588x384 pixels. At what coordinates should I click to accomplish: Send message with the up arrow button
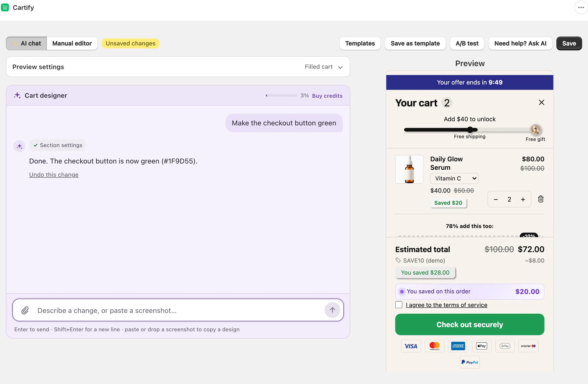point(332,310)
